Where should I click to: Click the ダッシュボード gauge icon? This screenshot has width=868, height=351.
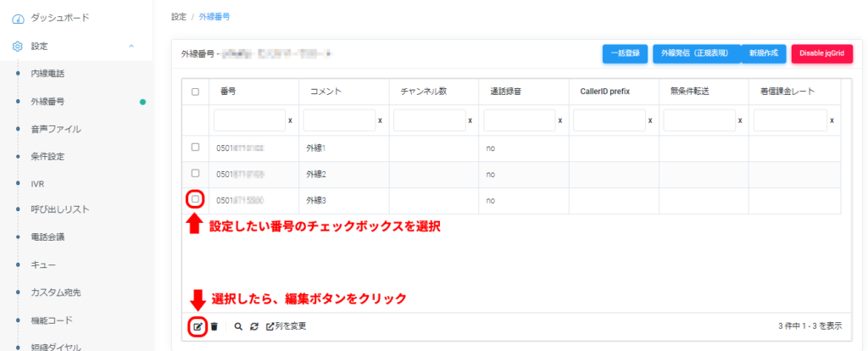(x=18, y=18)
